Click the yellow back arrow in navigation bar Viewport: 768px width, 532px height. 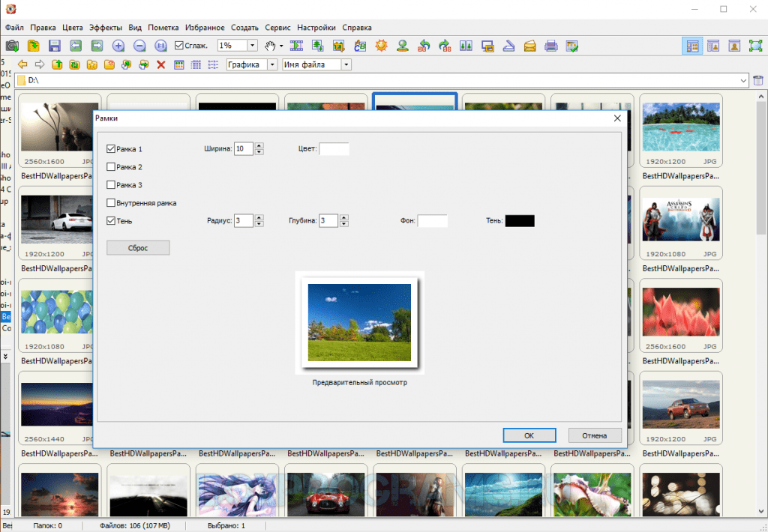coord(22,64)
